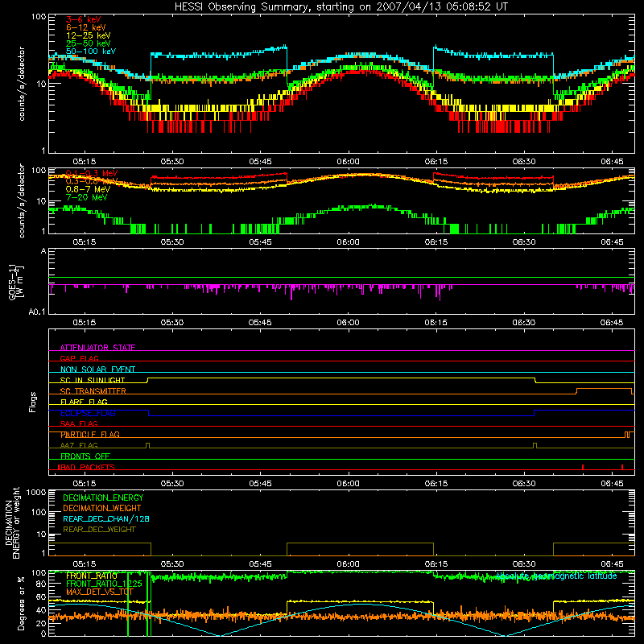This screenshot has height=644, width=644.
Task: Select the green FRONTS_OFF label
Action: tap(85, 456)
